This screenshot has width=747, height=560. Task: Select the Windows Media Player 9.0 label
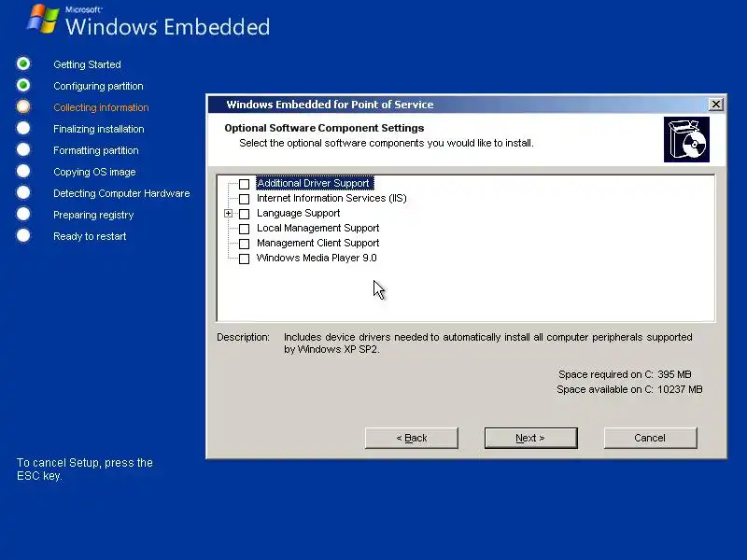(317, 259)
